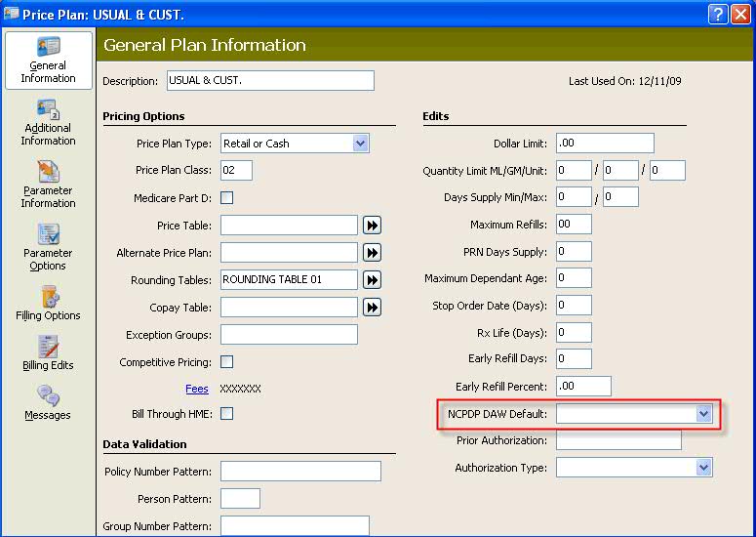Click the Stop Order Date (Days) field

tap(574, 305)
